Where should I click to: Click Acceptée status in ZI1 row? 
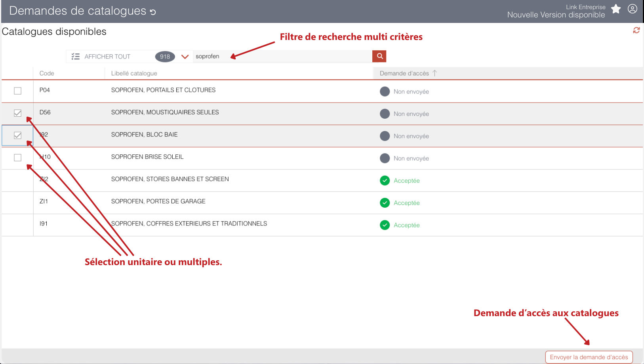click(406, 203)
